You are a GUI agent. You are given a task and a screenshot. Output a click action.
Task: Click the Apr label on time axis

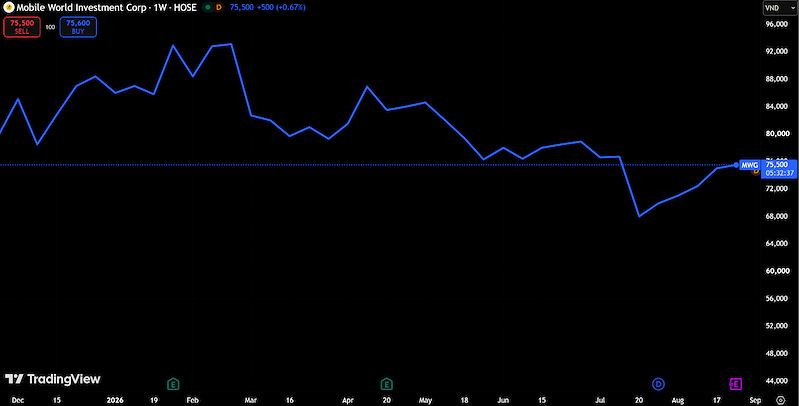(348, 400)
